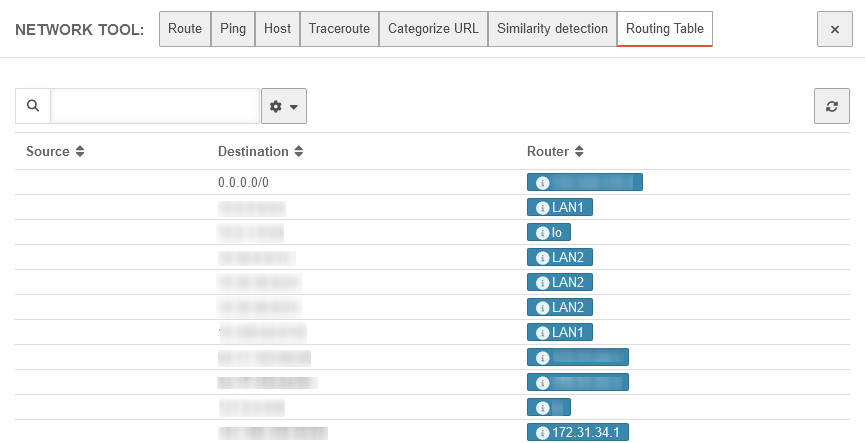Close the Network Tool panel

(834, 30)
